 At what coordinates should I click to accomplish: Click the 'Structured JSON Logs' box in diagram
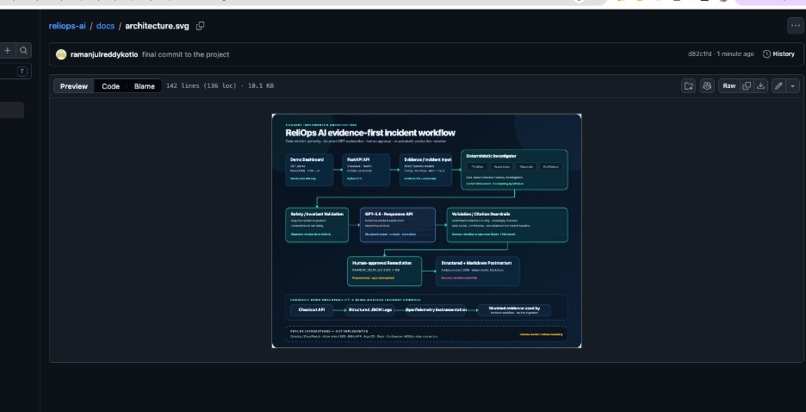click(x=370, y=310)
